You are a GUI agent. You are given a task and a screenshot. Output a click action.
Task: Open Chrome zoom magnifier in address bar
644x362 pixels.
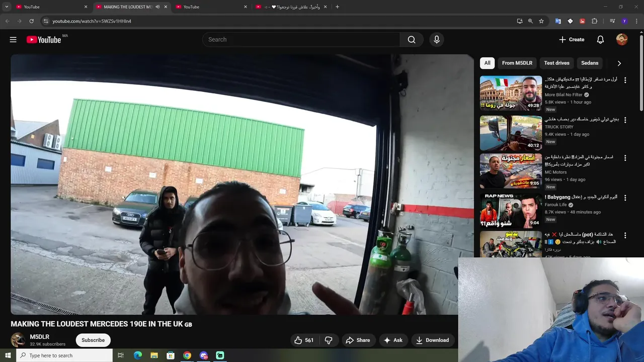(x=530, y=21)
